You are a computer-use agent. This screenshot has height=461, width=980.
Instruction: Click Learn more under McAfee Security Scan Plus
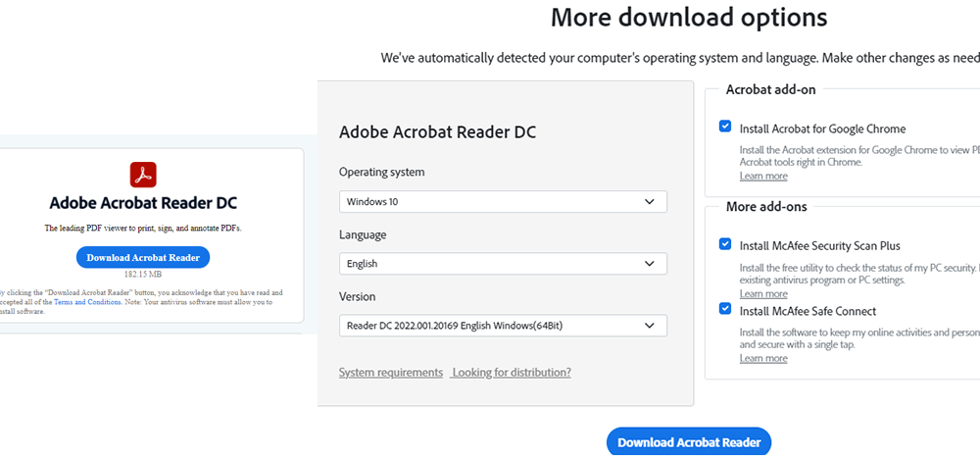pos(763,294)
